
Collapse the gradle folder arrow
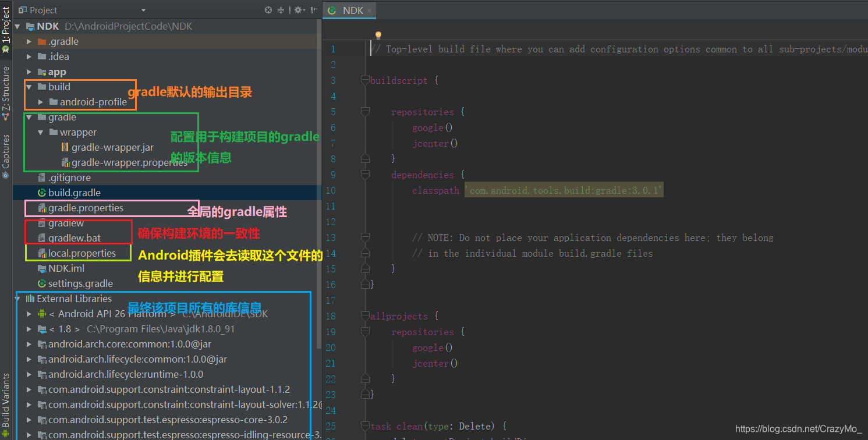coord(29,117)
